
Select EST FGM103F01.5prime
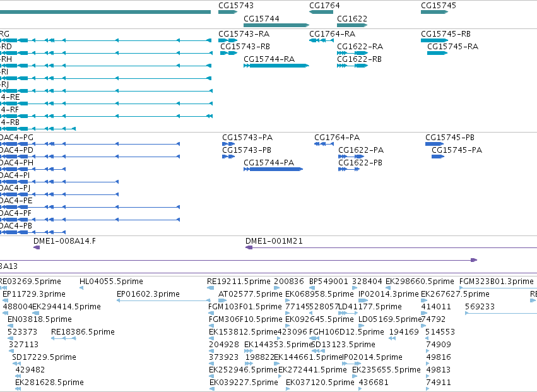tap(245, 307)
